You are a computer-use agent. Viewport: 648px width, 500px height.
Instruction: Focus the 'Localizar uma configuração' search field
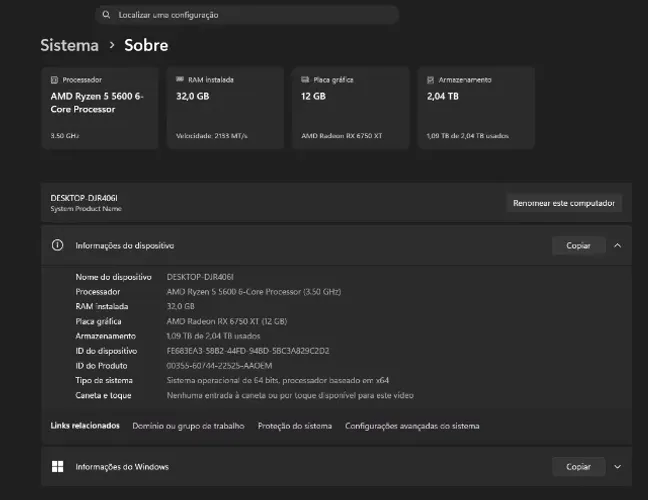point(247,15)
